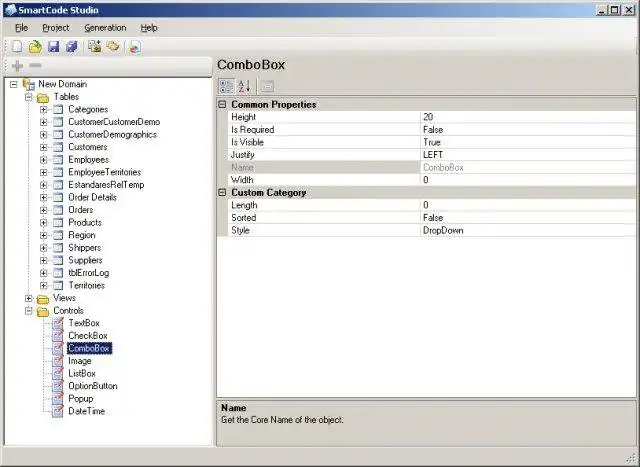Sort properties alphabetically with A-Z button
The height and width of the screenshot is (467, 640).
tap(244, 86)
